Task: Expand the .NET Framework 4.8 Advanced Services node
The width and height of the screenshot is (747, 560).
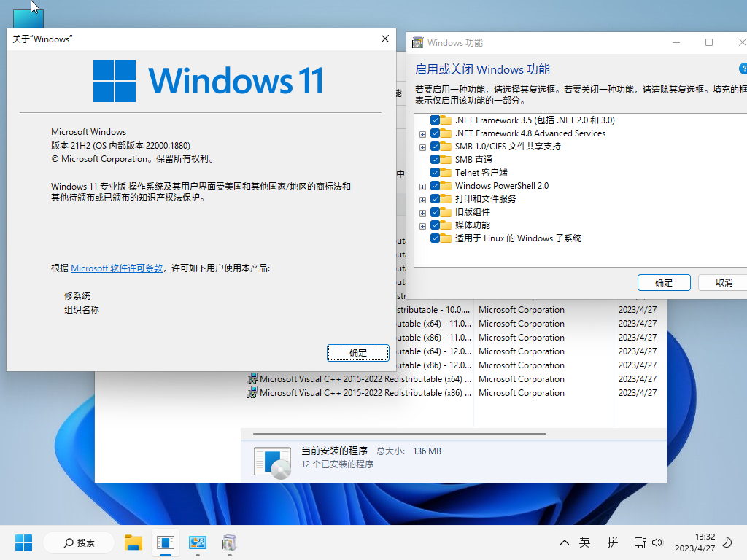Action: point(422,134)
